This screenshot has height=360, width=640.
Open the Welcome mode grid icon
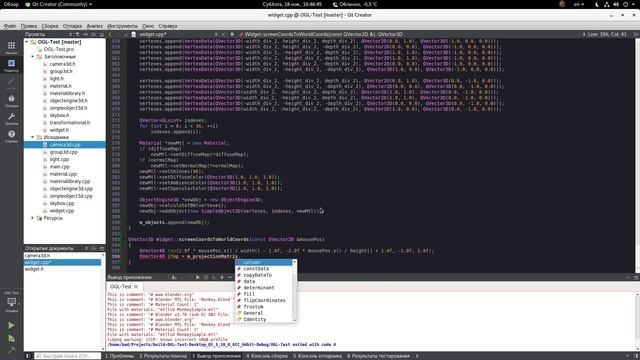click(x=11, y=46)
